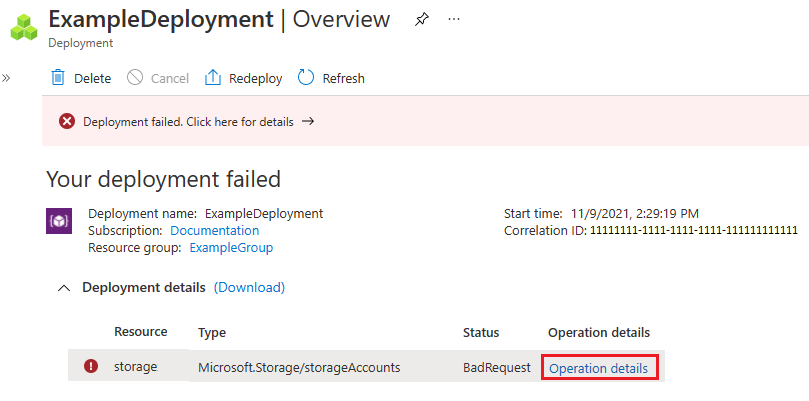Click the pin icon next to Overview

point(422,20)
